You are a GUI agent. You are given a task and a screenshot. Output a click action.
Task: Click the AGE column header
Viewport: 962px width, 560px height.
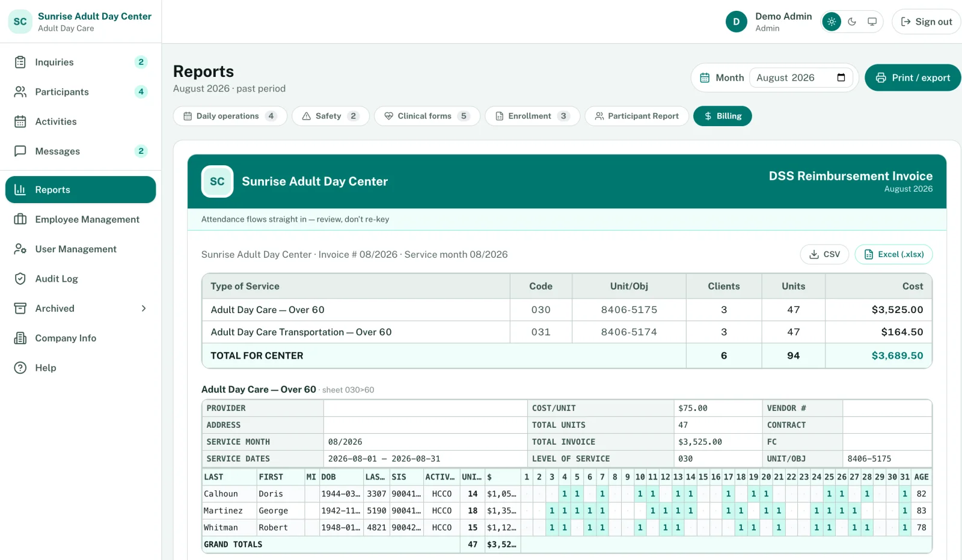coord(921,477)
